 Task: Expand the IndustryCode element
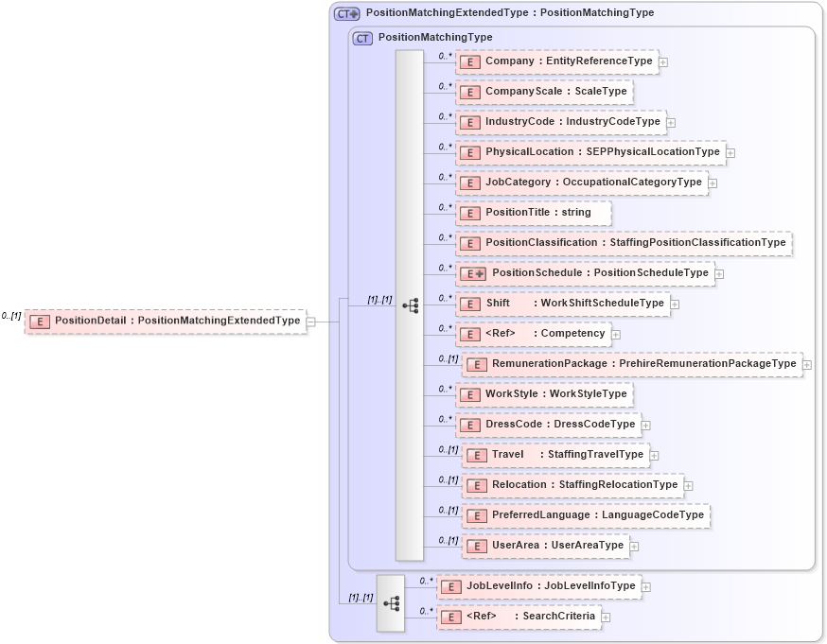671,122
